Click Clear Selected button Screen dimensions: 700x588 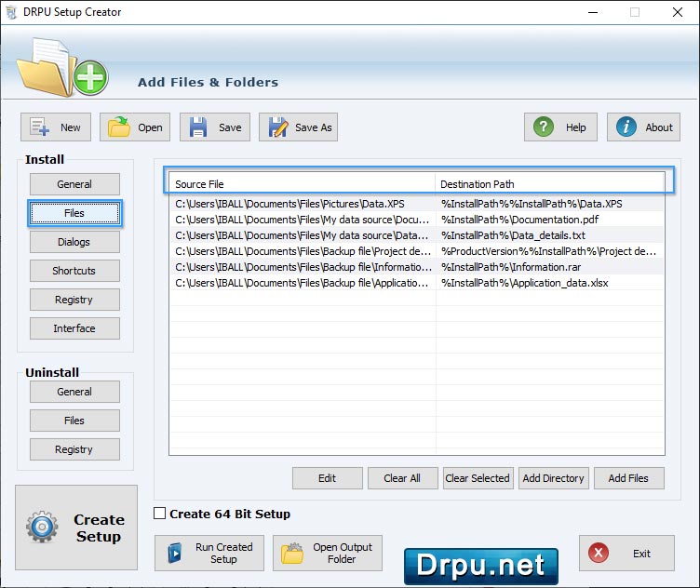[x=478, y=478]
